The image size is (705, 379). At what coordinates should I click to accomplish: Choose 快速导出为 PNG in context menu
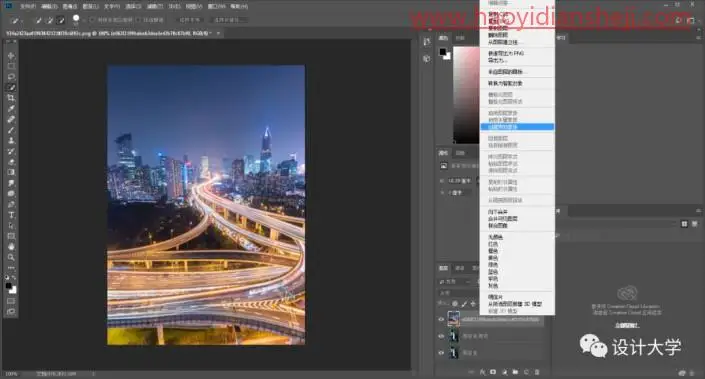506,53
